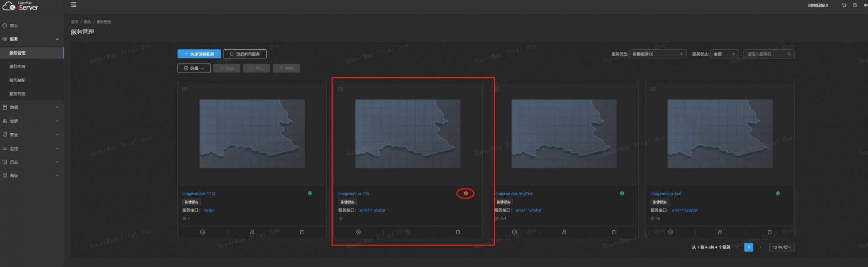This screenshot has width=868, height=267.
Task: Select page 1 in the pagination
Action: point(749,247)
